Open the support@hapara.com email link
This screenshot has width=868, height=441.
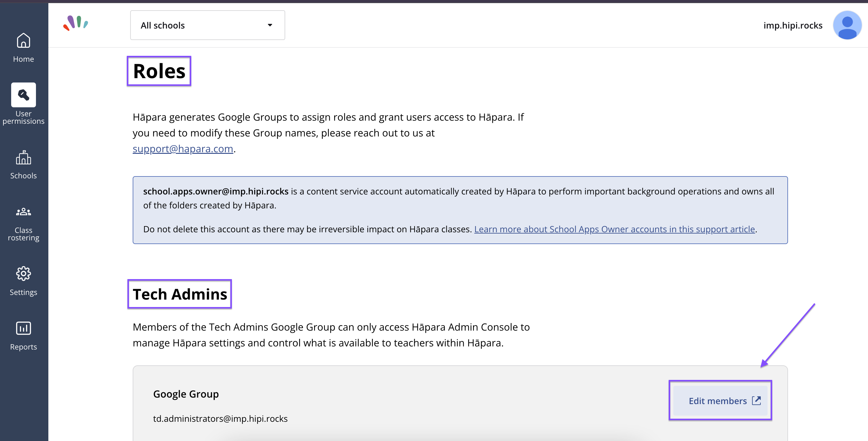(x=183, y=149)
